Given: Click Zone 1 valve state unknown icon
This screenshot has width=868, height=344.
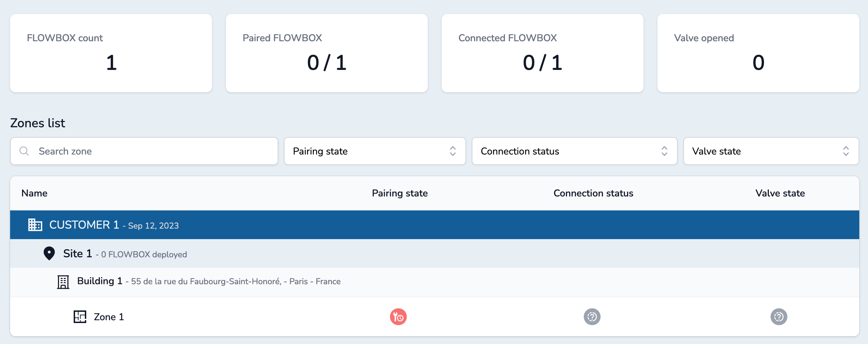Looking at the screenshot, I should click(x=779, y=317).
